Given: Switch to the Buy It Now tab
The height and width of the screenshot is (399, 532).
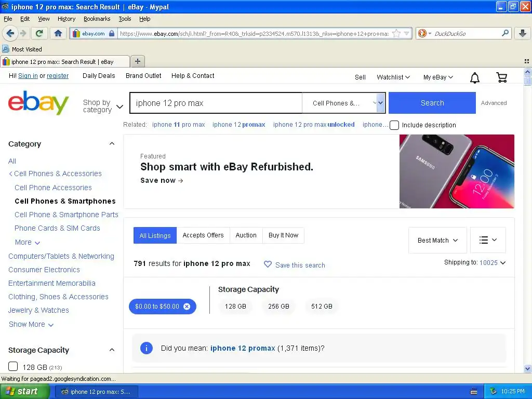Looking at the screenshot, I should tap(283, 235).
